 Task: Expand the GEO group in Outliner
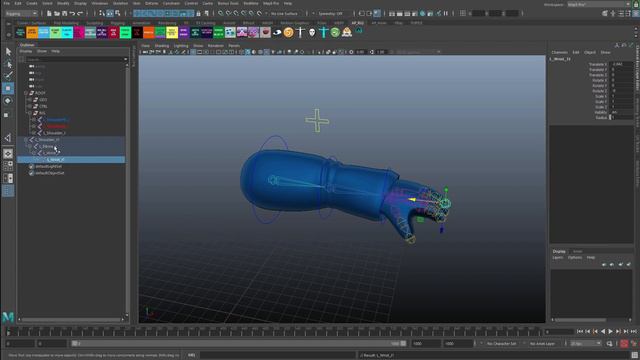[x=29, y=100]
